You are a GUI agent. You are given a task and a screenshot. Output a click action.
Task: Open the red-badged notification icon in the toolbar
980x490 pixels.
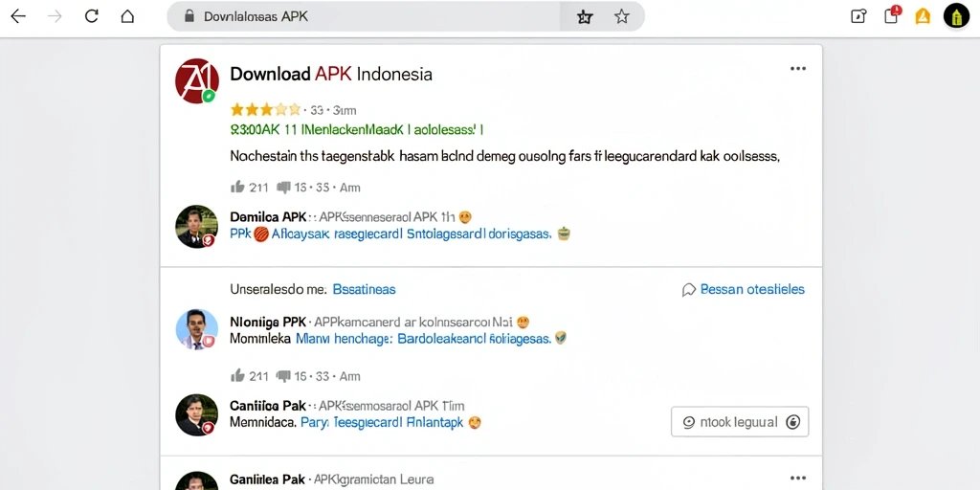pyautogui.click(x=892, y=15)
